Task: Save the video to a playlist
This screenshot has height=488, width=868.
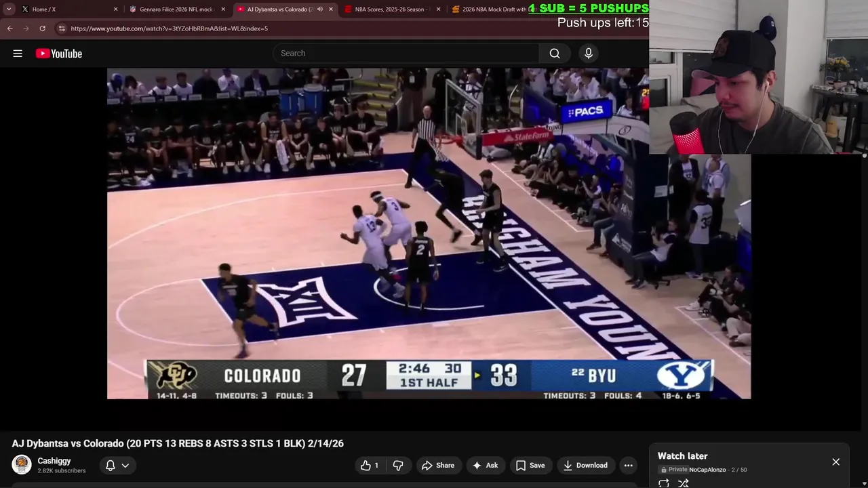Action: coord(530,465)
